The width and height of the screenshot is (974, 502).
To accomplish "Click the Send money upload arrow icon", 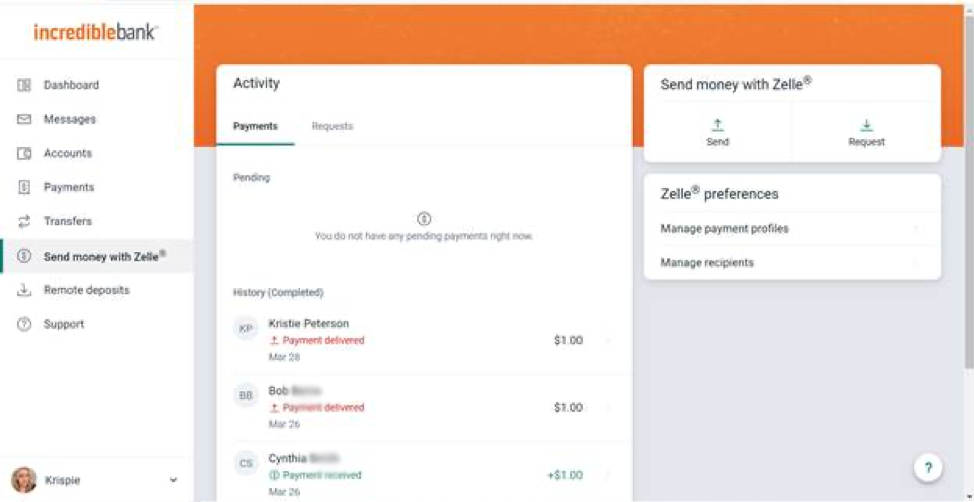I will (717, 126).
